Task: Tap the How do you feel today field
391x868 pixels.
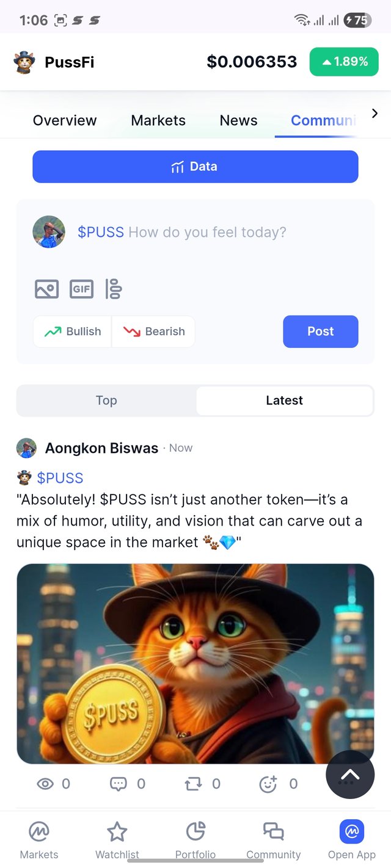Action: tap(182, 232)
